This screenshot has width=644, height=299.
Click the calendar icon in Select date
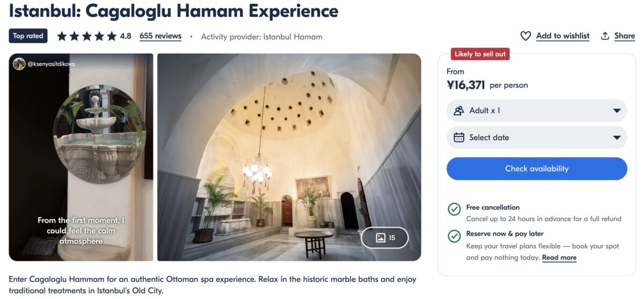point(459,137)
